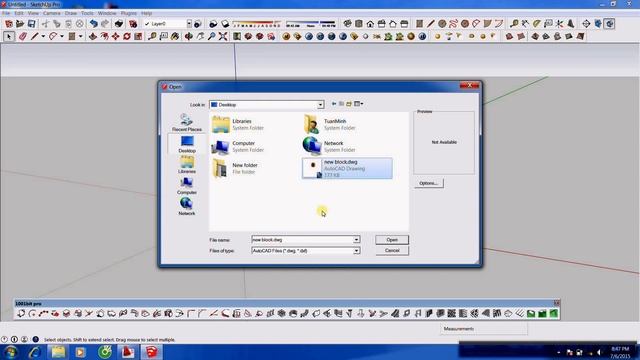The image size is (640, 360).
Task: Select the Orbit tool
Action: pyautogui.click(x=189, y=36)
